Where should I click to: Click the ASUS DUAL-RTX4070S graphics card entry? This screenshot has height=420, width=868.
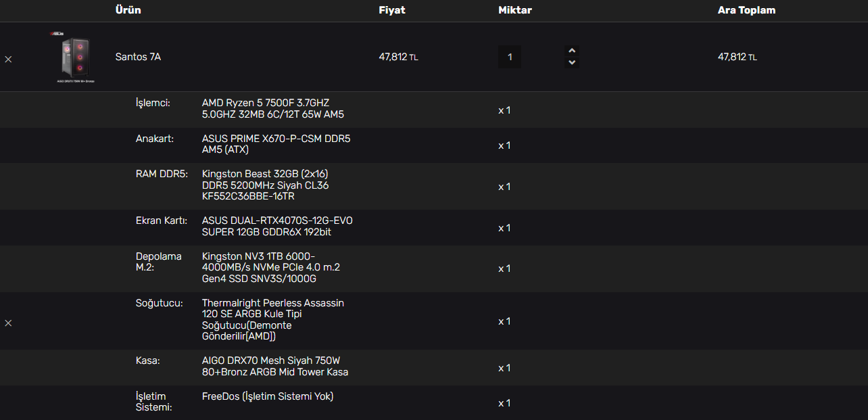pyautogui.click(x=276, y=227)
